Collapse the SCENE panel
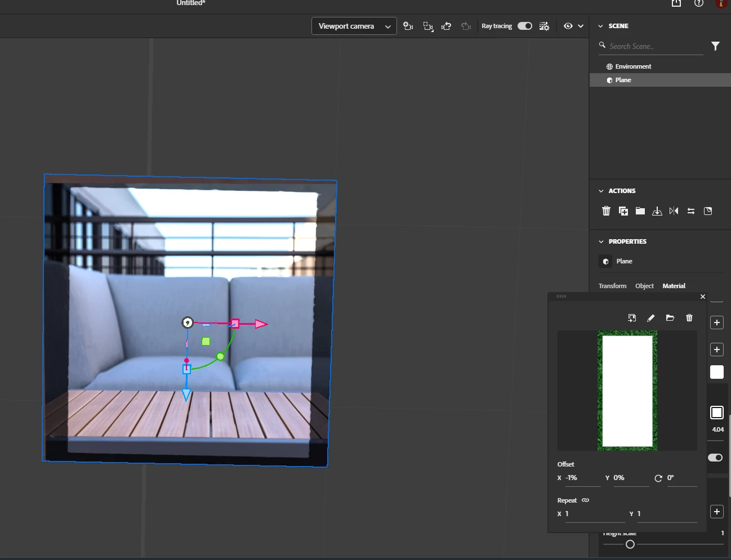Screen dimensions: 731x560 (x=600, y=26)
